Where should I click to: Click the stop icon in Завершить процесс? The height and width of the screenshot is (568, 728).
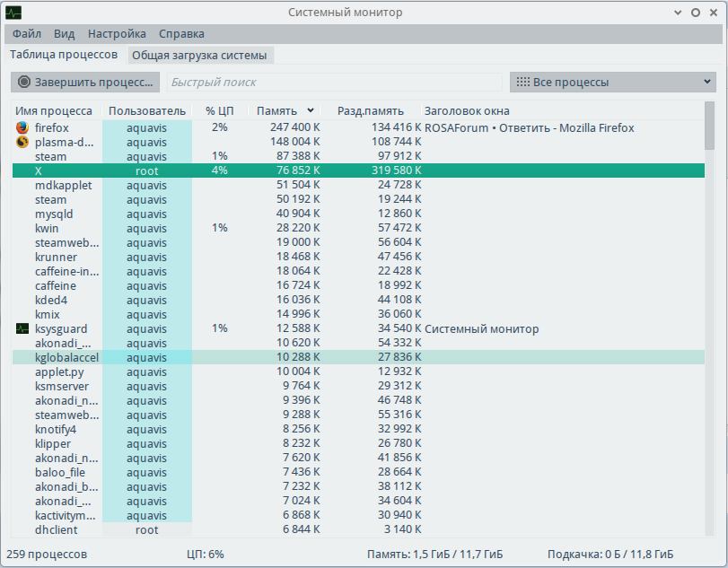click(x=23, y=83)
